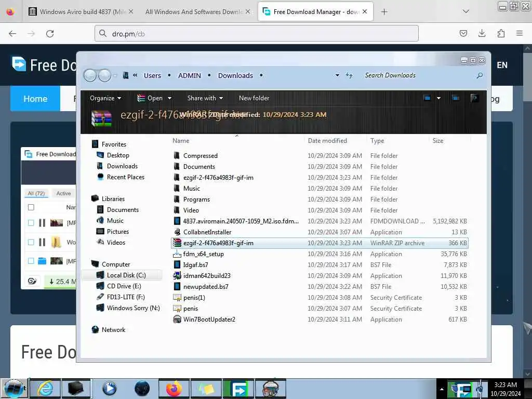Open the Share with dropdown
Viewport: 532px width, 399px height.
[x=205, y=98]
